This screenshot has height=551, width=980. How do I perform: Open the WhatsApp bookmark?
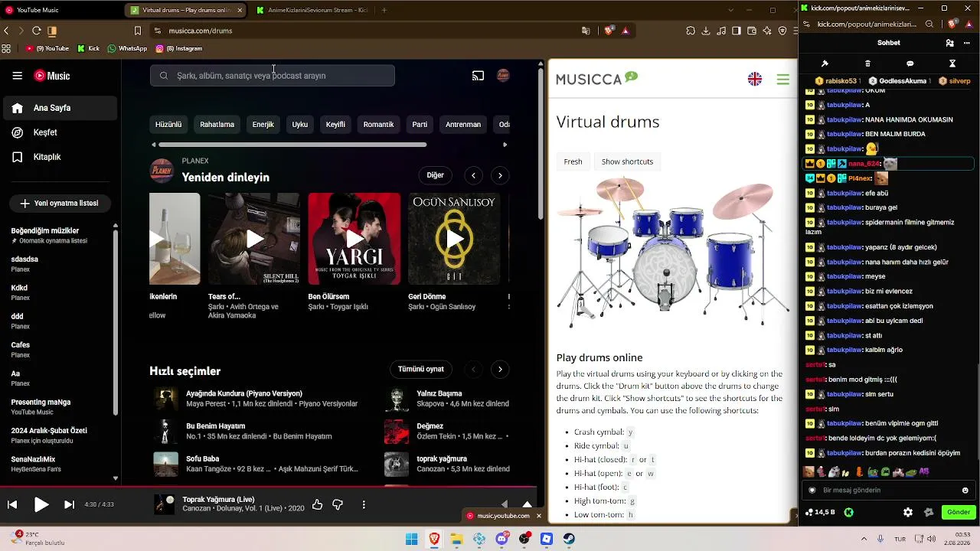pos(127,48)
